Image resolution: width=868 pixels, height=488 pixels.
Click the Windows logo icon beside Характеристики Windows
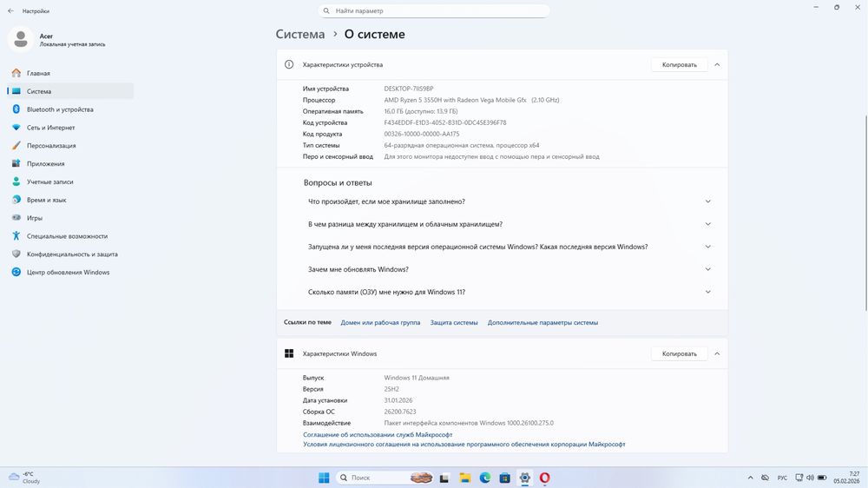point(289,353)
